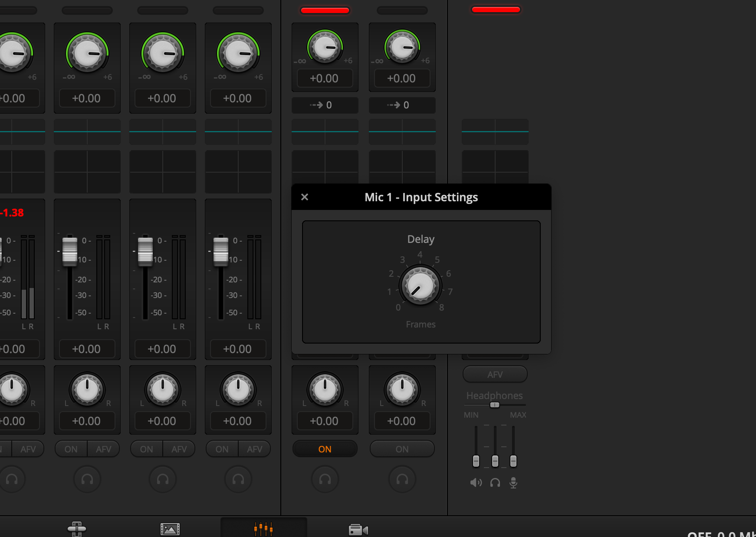
Task: Click pan knob of strip beside -1.38 channel
Action: coord(87,389)
